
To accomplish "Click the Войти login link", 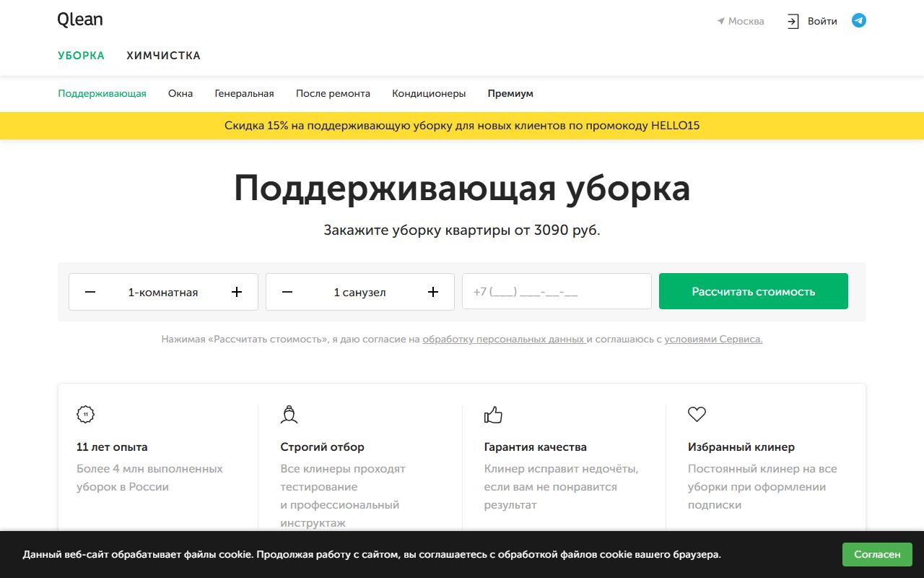I will coord(822,22).
